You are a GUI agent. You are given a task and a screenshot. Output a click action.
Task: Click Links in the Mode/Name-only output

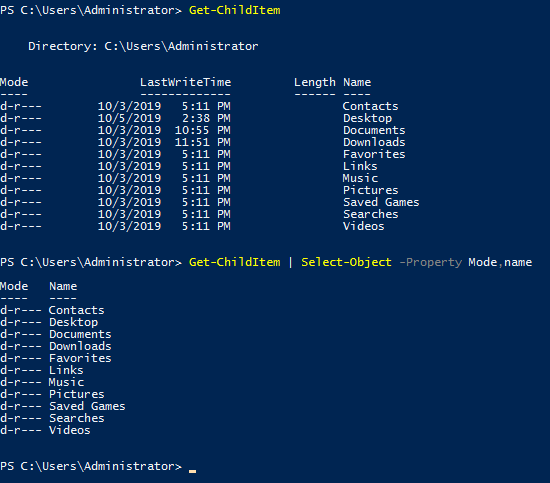click(66, 370)
